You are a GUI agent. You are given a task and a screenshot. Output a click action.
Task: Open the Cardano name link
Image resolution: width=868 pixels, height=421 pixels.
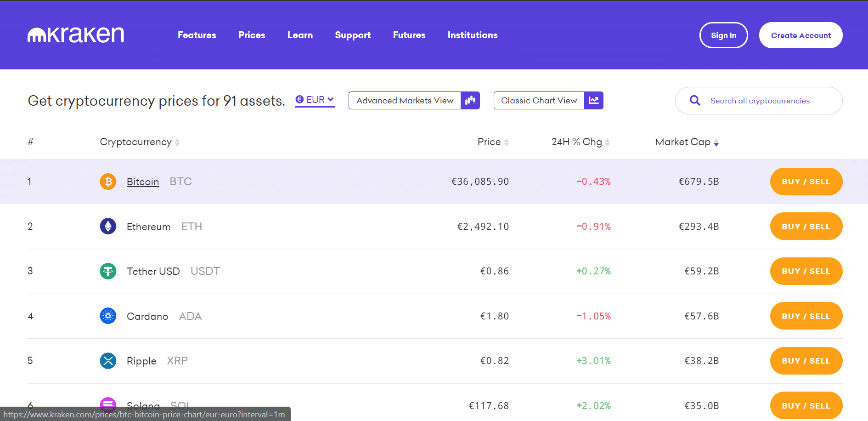(x=147, y=316)
